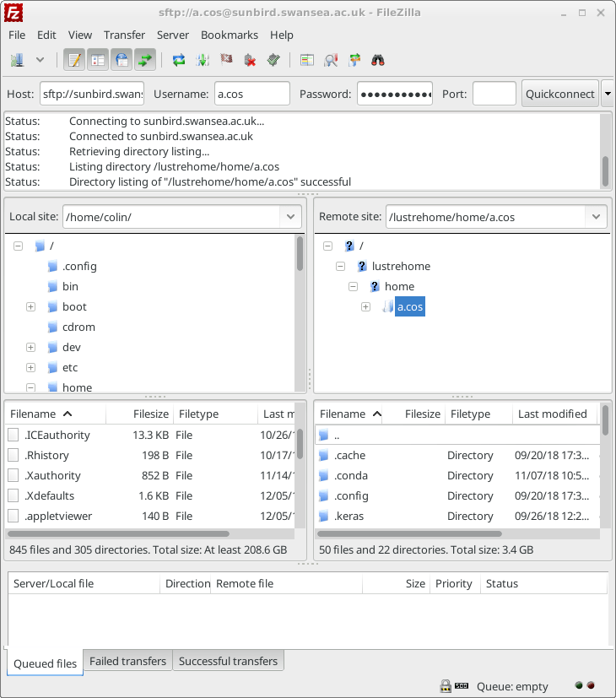Select .appletviewer file icon
Image resolution: width=616 pixels, height=698 pixels.
[x=14, y=516]
